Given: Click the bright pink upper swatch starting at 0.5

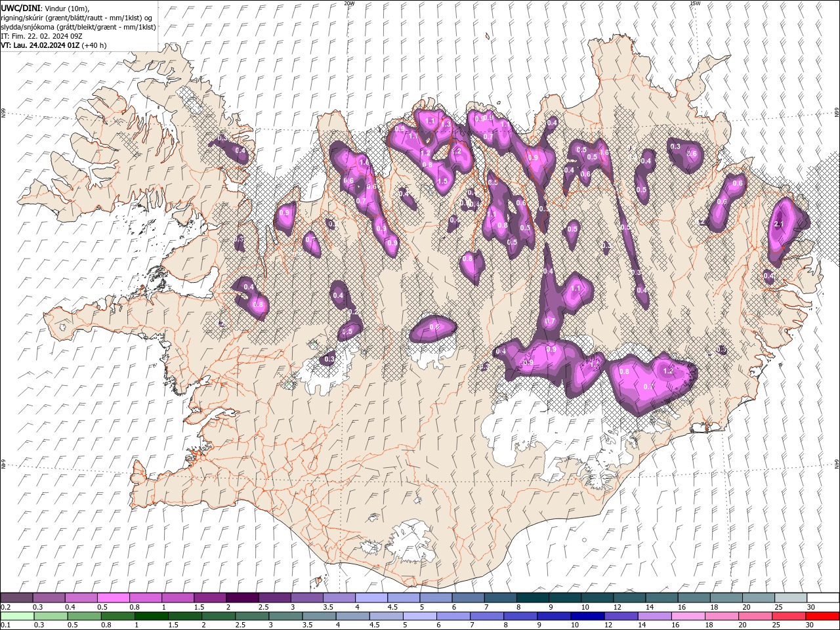Looking at the screenshot, I should point(114,598).
